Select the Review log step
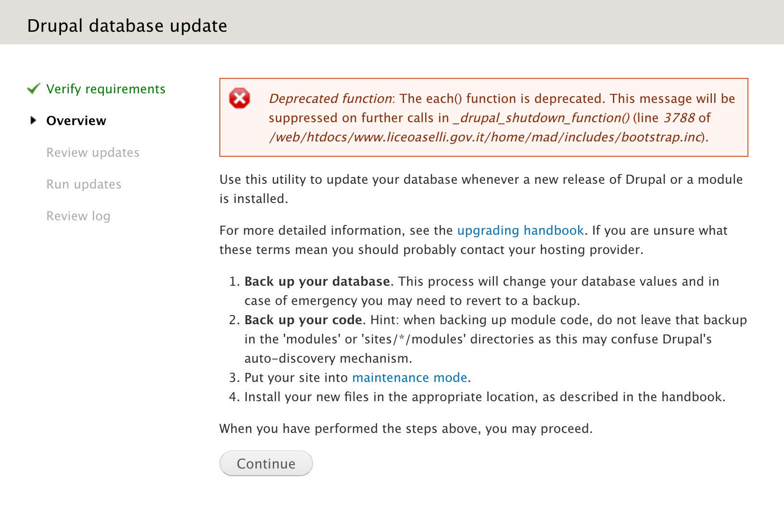784x532 pixels. tap(78, 216)
